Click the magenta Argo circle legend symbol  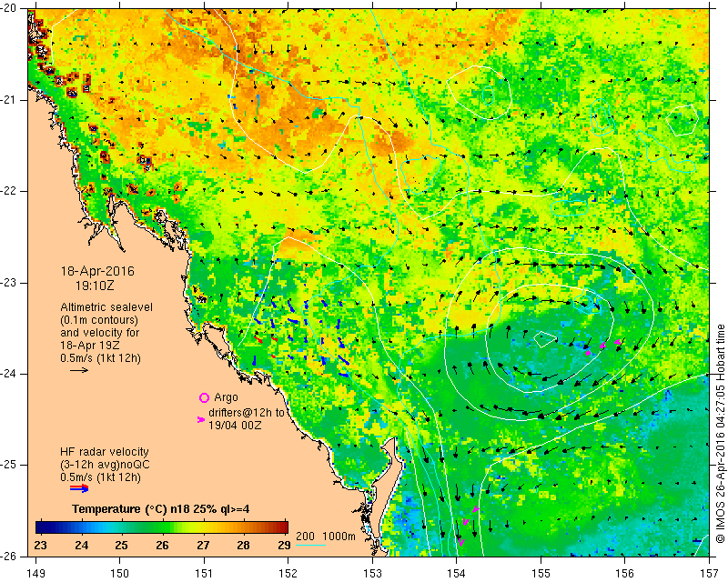pyautogui.click(x=204, y=397)
